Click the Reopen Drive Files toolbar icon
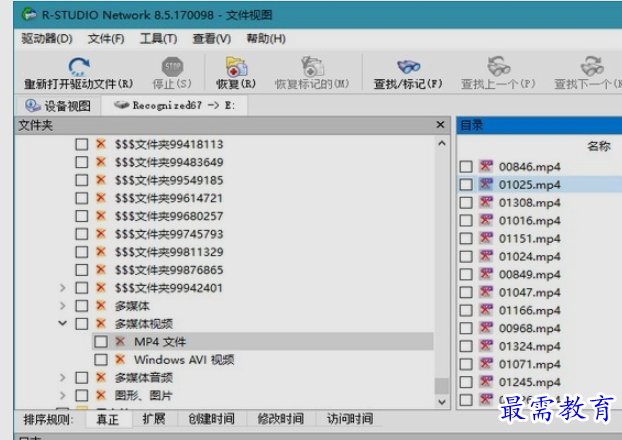The height and width of the screenshot is (440, 622). 79,66
